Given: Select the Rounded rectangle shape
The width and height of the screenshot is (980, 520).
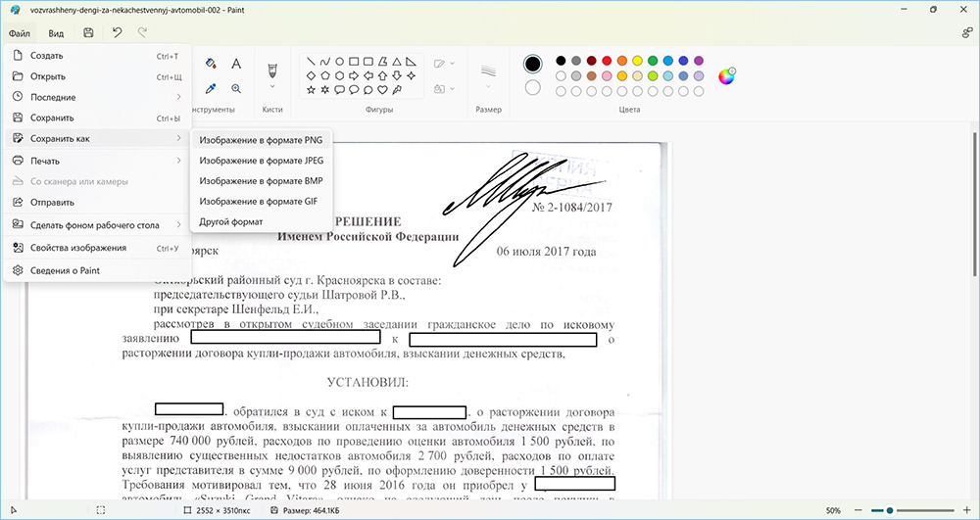Looking at the screenshot, I should click(x=368, y=62).
